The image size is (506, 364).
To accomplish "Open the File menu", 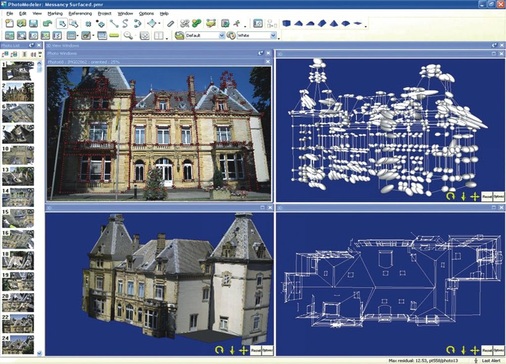I will click(x=9, y=13).
